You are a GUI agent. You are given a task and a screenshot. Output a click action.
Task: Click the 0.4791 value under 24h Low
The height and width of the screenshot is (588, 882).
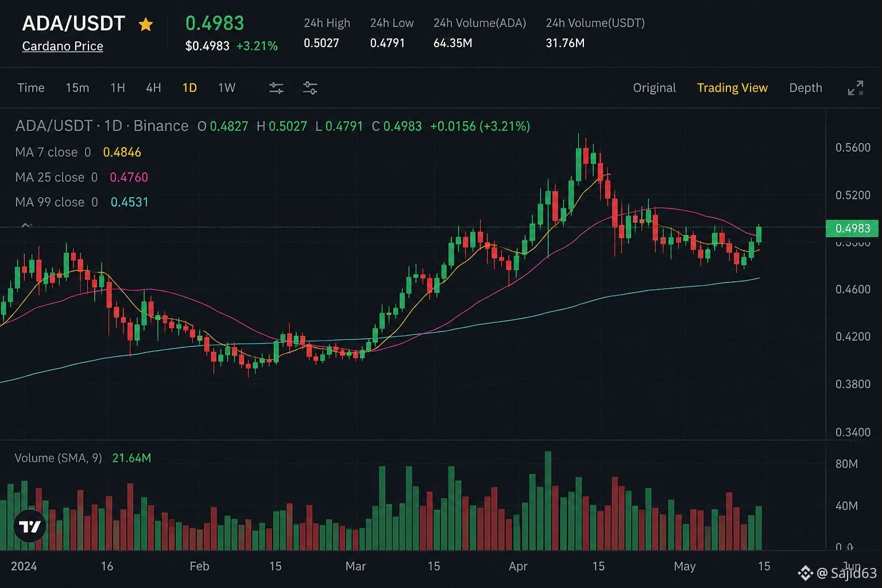pos(388,43)
